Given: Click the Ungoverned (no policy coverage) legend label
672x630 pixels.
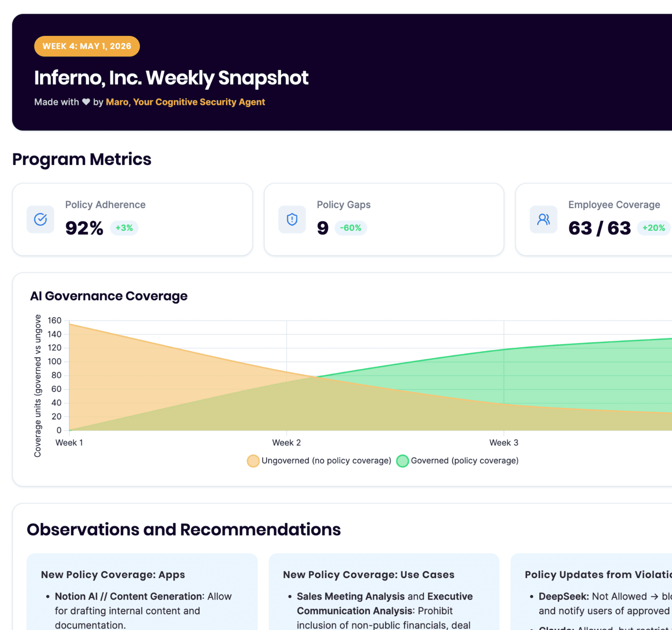Looking at the screenshot, I should (326, 461).
